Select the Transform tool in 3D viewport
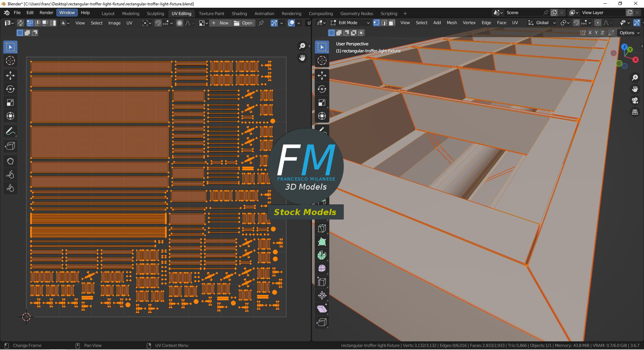Image resolution: width=644 pixels, height=350 pixels. pos(322,116)
